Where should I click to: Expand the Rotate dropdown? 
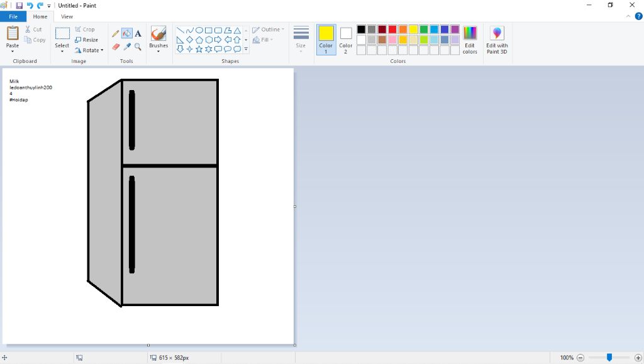point(102,50)
